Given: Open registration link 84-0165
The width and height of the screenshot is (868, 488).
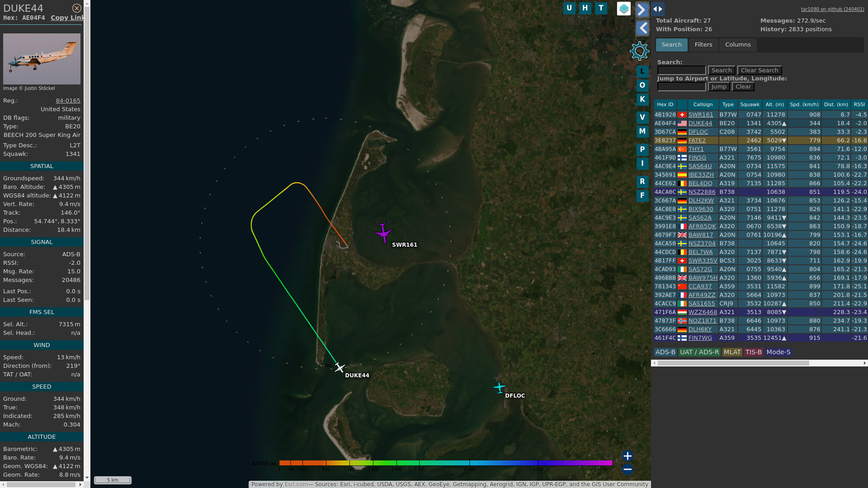Looking at the screenshot, I should click(x=68, y=101).
